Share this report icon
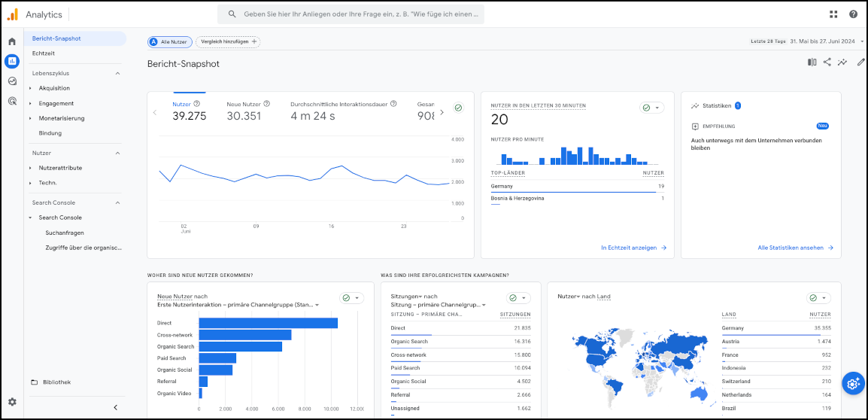868x420 pixels. (x=827, y=62)
